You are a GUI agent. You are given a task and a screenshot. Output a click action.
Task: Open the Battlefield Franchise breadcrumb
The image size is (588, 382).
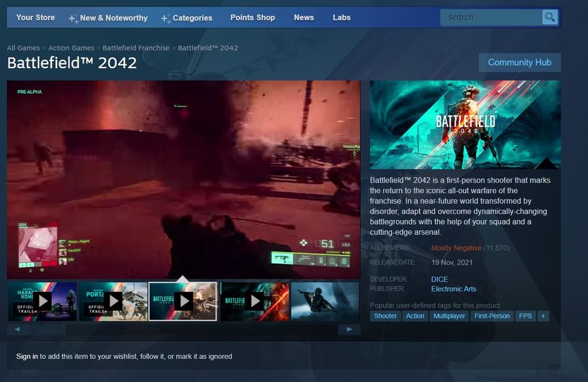(x=136, y=48)
